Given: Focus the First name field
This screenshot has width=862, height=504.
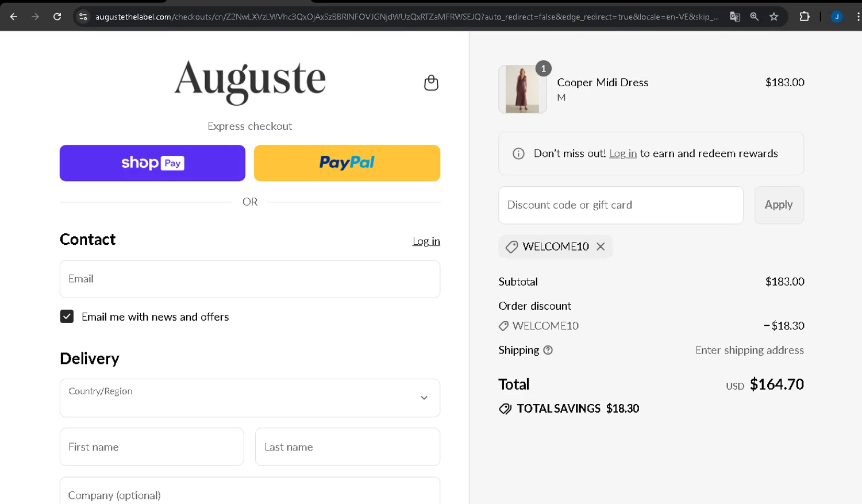Looking at the screenshot, I should (x=152, y=447).
